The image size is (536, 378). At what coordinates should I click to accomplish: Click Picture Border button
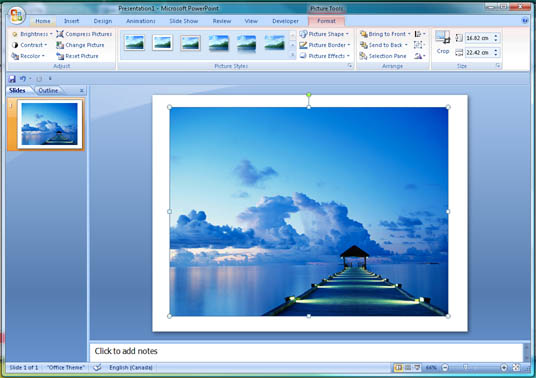(325, 45)
